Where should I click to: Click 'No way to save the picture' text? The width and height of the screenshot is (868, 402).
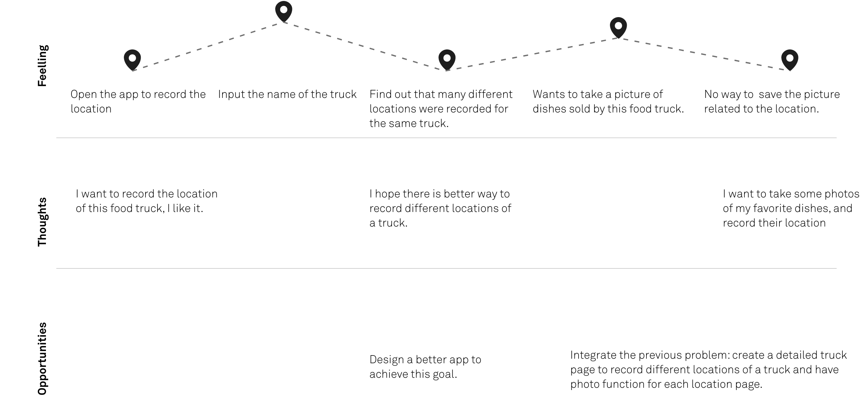point(772,101)
